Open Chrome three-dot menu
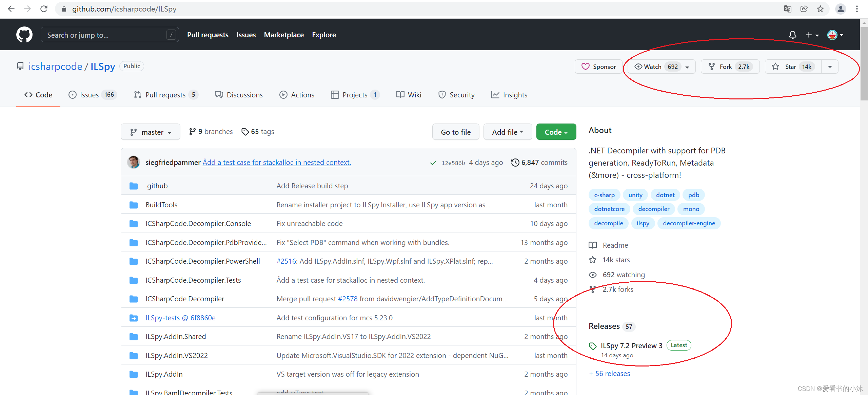The image size is (868, 395). pyautogui.click(x=857, y=9)
